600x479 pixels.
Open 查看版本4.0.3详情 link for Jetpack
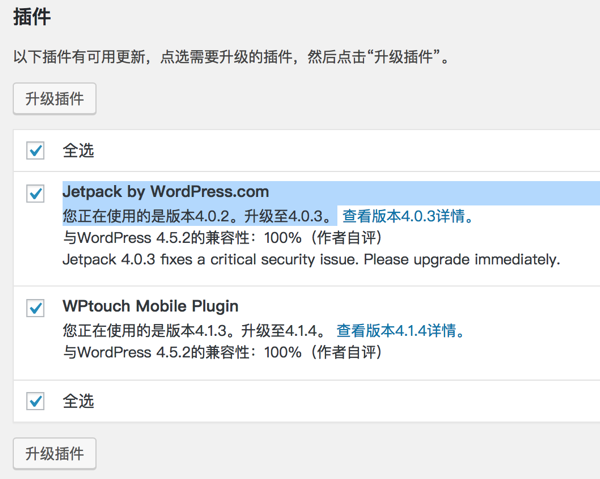click(408, 216)
